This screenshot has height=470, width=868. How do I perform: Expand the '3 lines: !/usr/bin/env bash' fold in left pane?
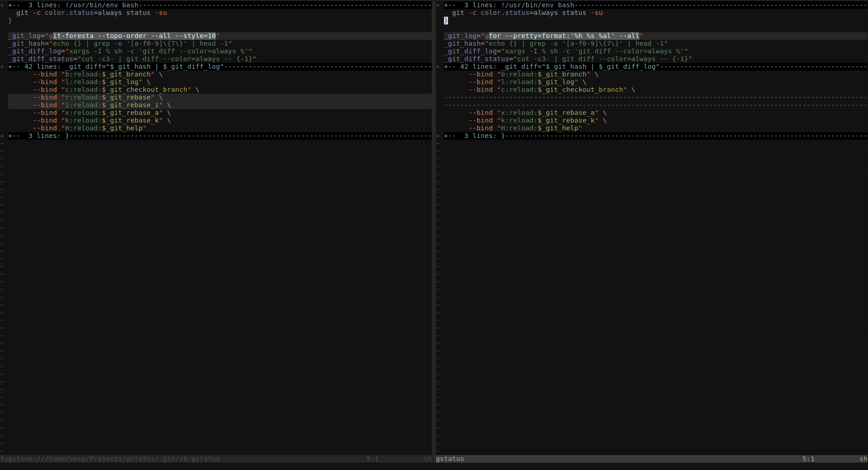click(x=220, y=5)
